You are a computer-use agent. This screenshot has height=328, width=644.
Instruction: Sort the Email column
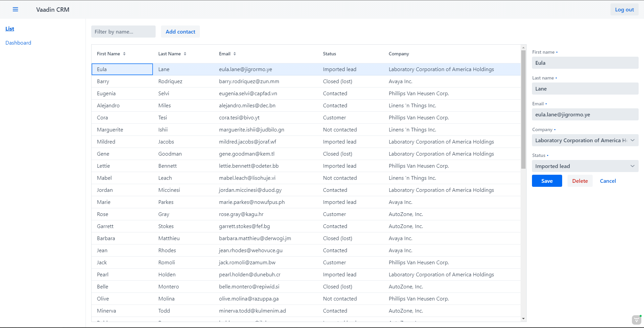tap(234, 53)
